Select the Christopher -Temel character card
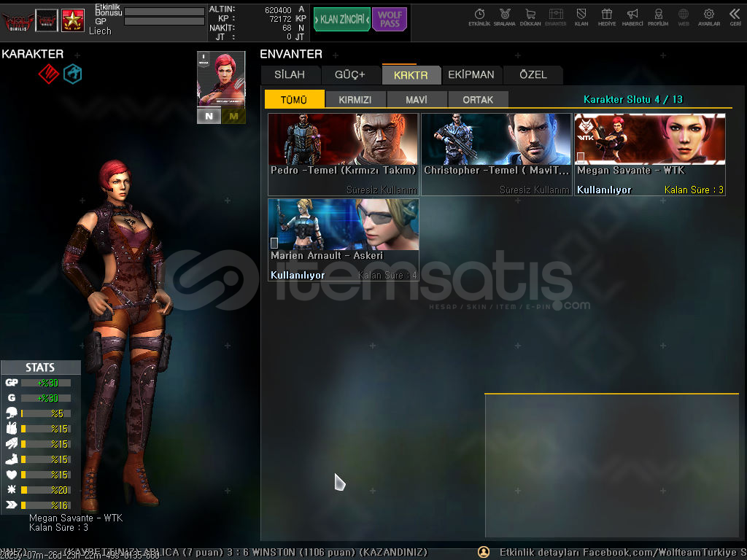747x560 pixels. coord(496,155)
